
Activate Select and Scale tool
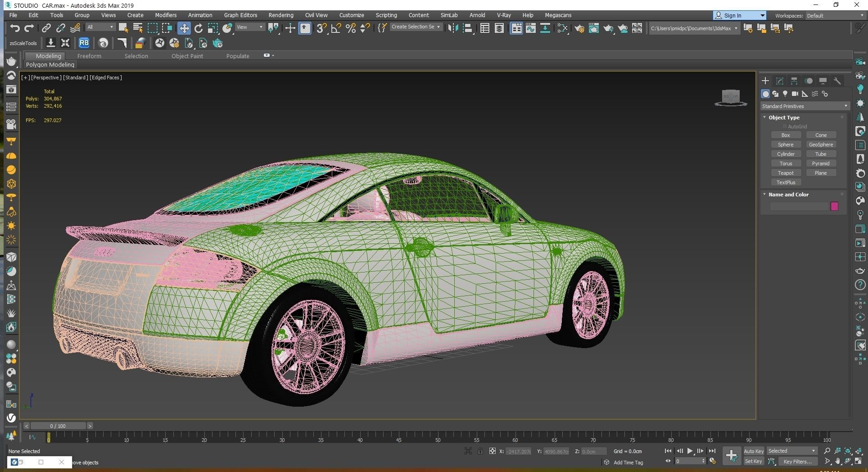click(213, 28)
